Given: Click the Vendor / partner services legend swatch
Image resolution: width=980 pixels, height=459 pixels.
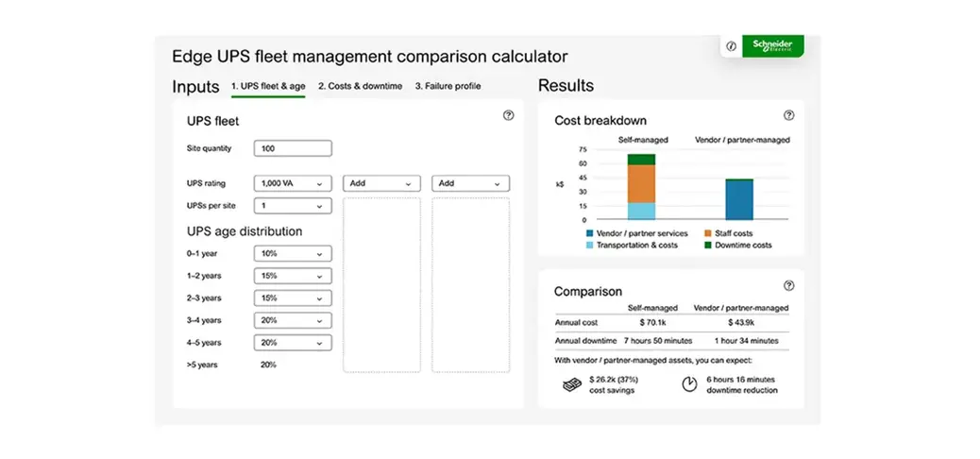Looking at the screenshot, I should [x=589, y=233].
